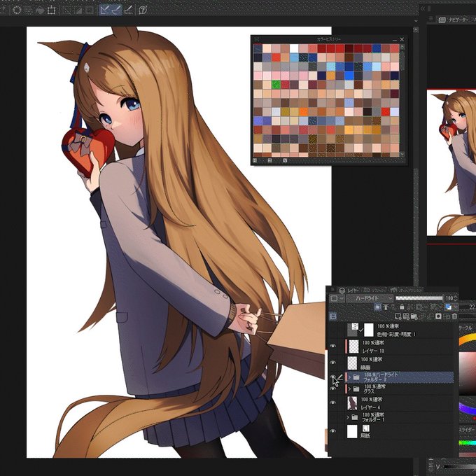
Task: Pick the bright orange swatch in Color History
Action: (303, 112)
